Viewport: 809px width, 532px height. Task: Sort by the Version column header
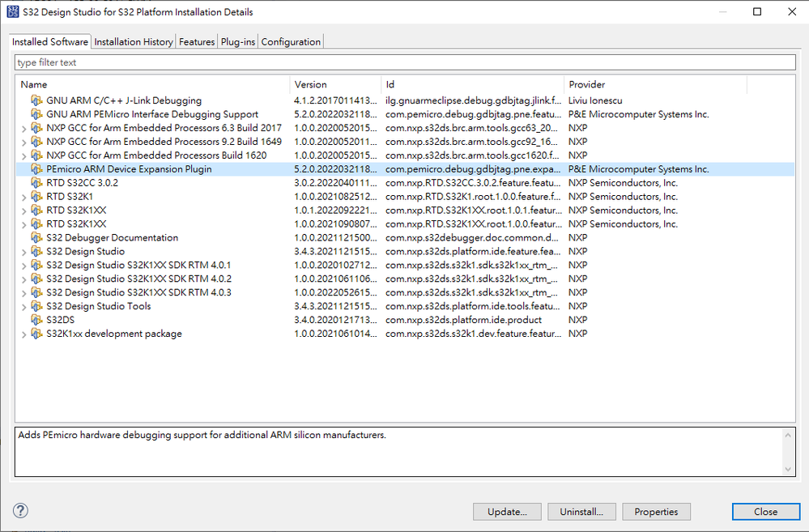tap(335, 85)
